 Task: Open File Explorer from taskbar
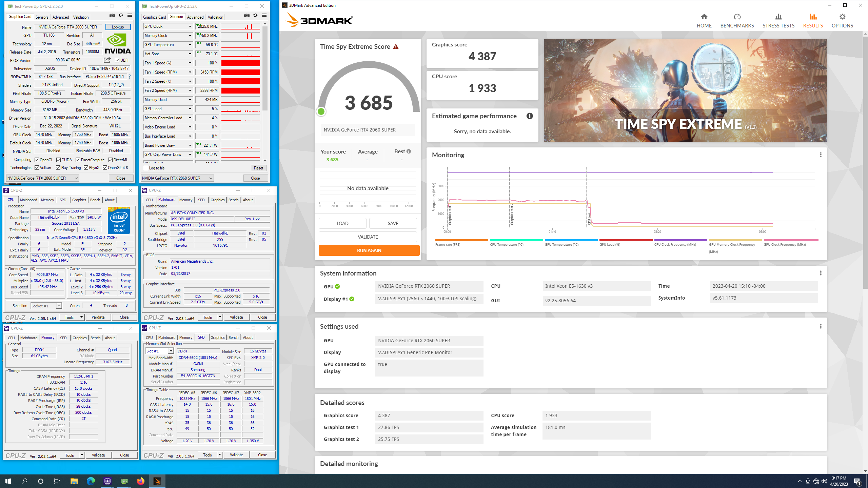click(74, 481)
